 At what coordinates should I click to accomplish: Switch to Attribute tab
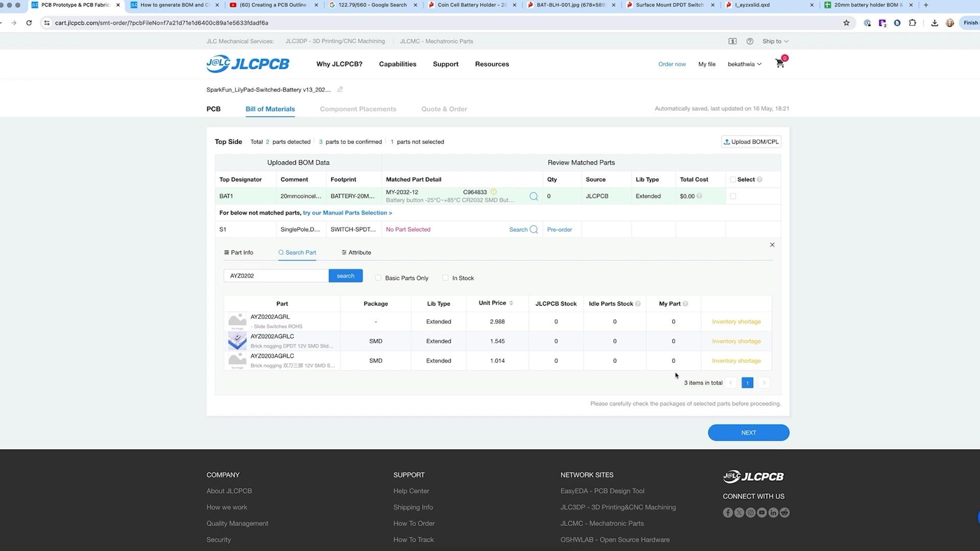pyautogui.click(x=356, y=253)
